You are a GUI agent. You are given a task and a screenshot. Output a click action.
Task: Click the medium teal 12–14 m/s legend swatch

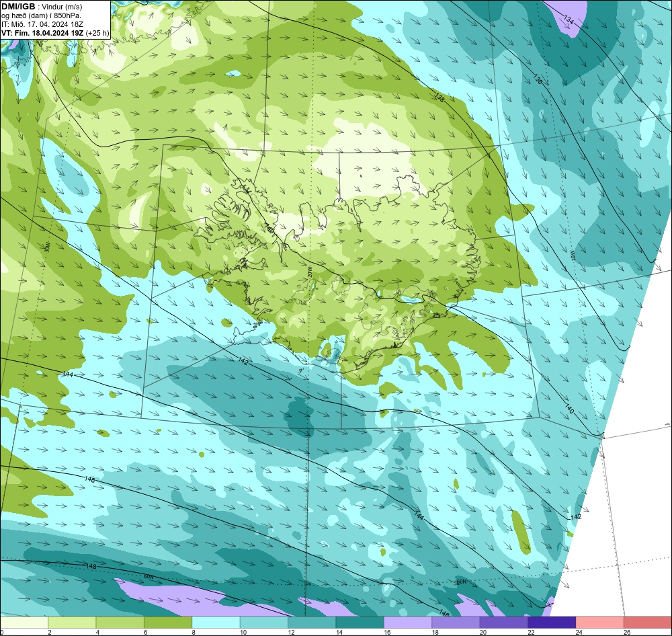(x=312, y=623)
